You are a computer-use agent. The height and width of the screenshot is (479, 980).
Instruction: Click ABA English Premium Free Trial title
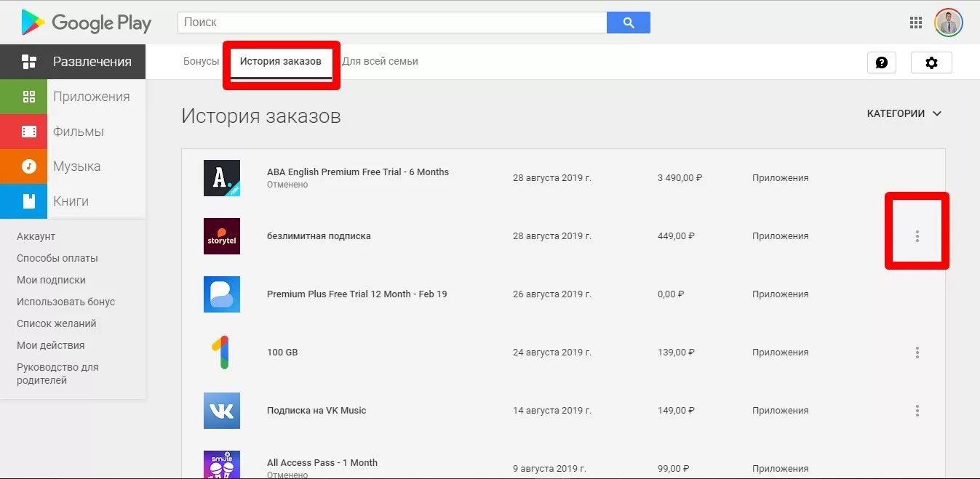click(357, 172)
